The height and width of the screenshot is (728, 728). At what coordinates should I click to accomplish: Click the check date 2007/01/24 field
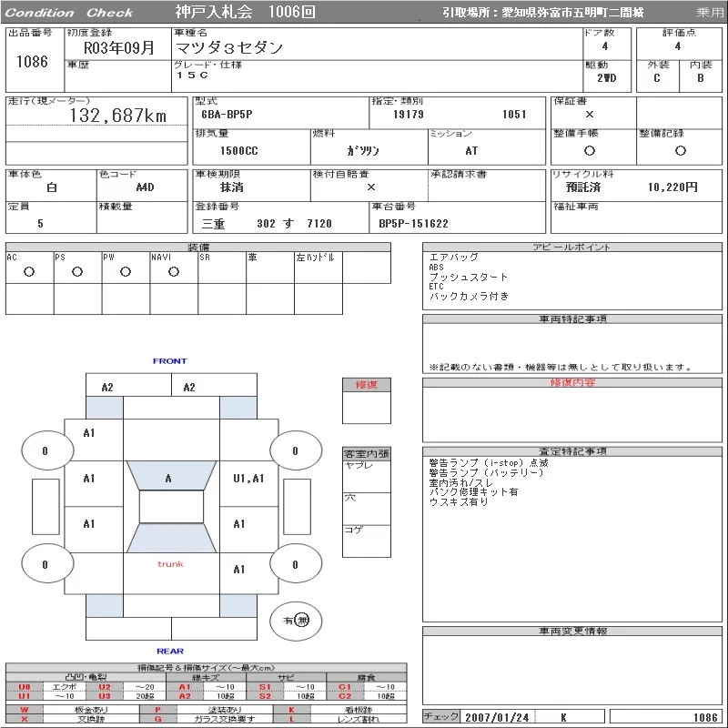pos(497,717)
